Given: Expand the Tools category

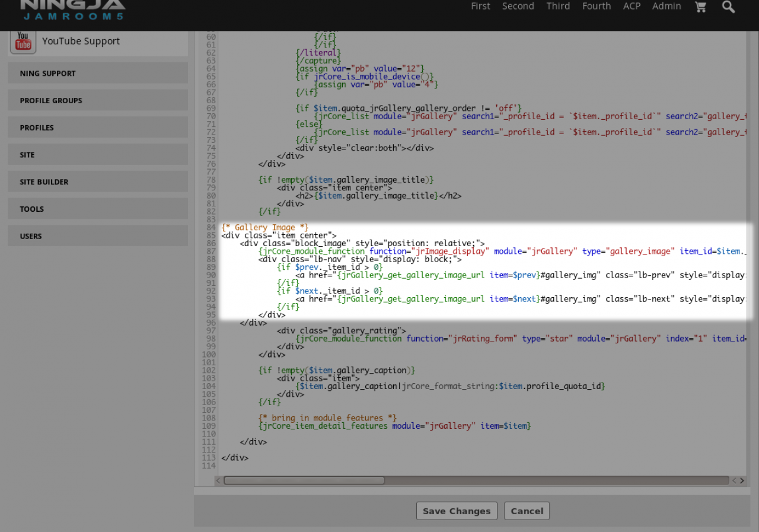Looking at the screenshot, I should (32, 209).
